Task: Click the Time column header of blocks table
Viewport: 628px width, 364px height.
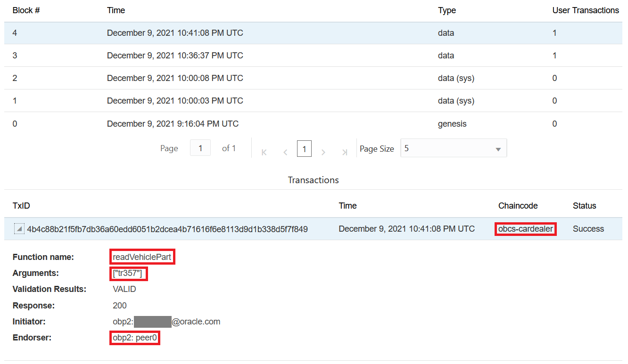Action: point(116,10)
